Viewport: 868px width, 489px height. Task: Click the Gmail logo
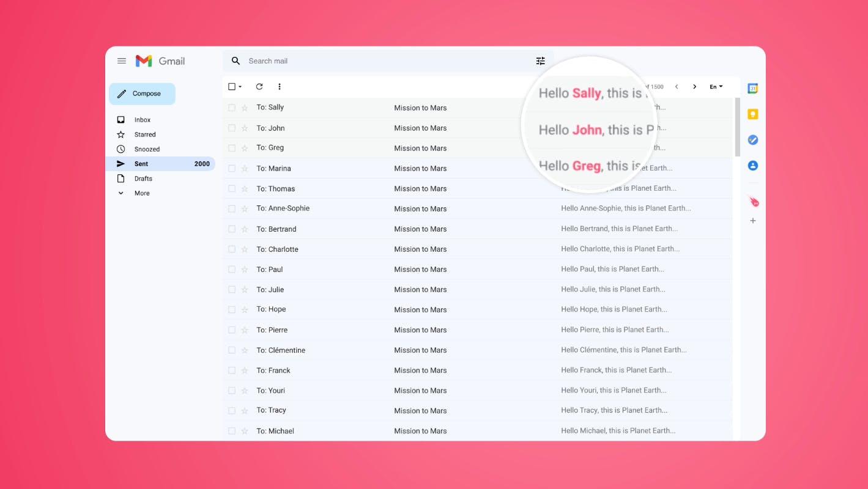(x=160, y=61)
